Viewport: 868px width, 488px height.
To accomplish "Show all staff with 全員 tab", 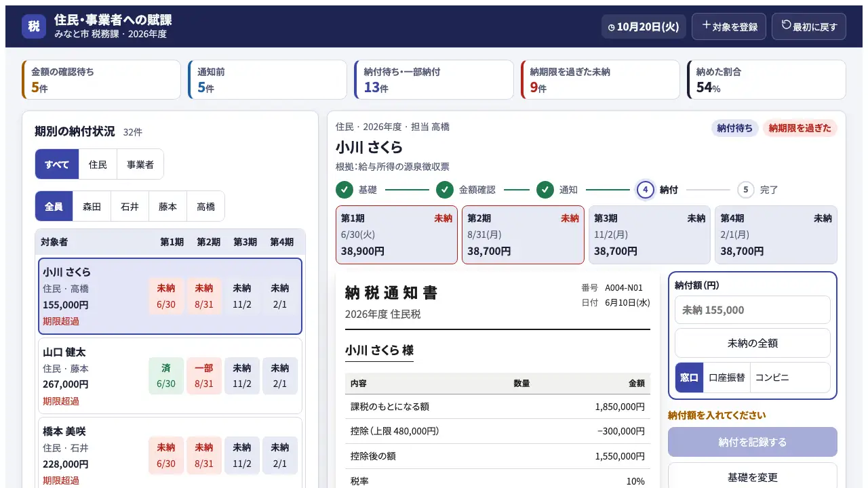I will (54, 206).
